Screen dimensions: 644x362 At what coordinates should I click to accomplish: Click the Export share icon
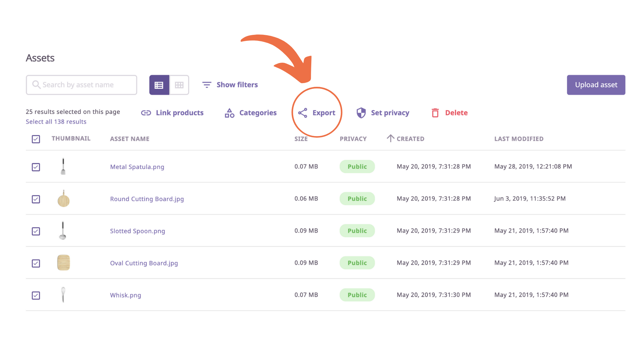point(303,113)
